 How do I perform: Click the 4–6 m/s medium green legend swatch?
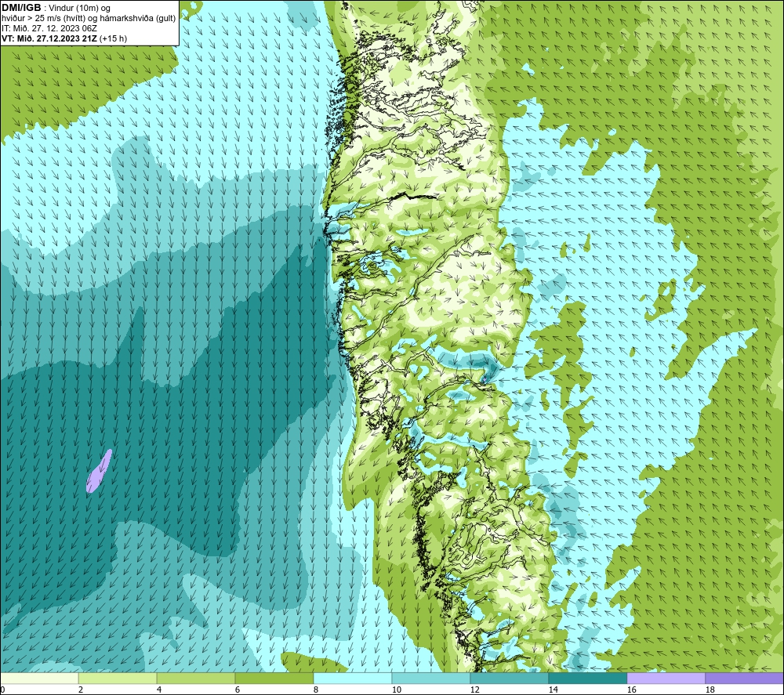tap(196, 678)
